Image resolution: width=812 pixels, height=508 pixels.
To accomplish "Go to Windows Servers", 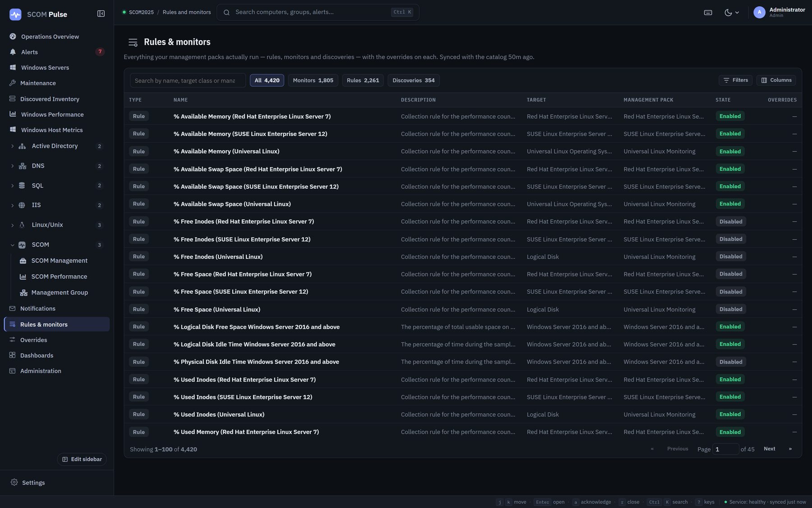I will (x=57, y=68).
